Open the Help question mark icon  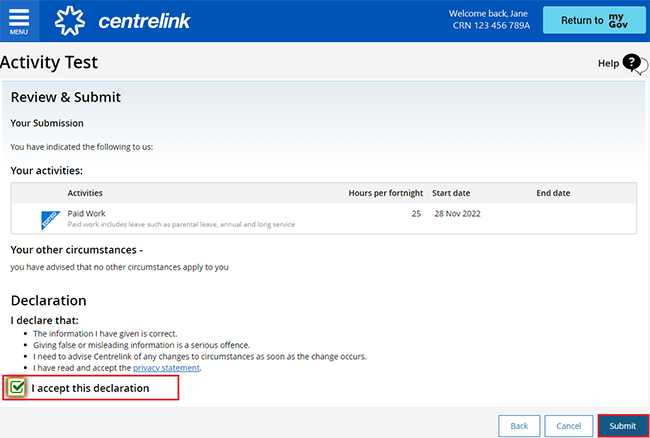pos(635,64)
